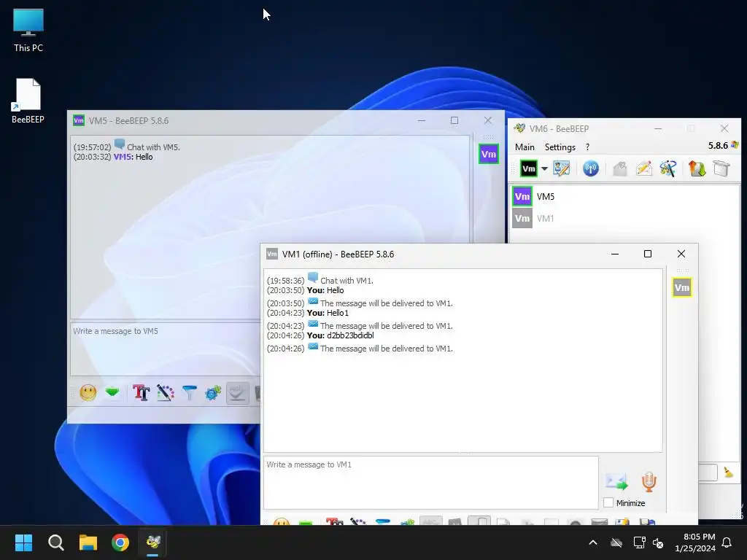
Task: Open emoticons smiley in VM5 chat toolbar
Action: 88,393
